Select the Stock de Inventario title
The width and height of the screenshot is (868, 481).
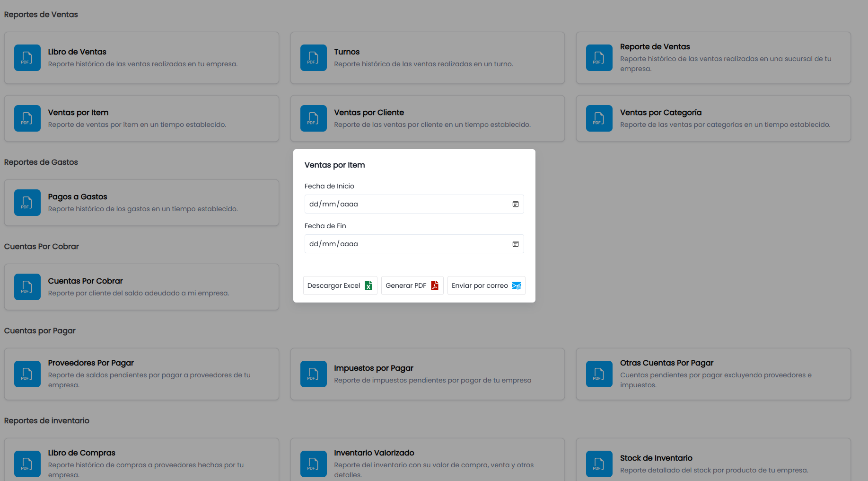tap(656, 458)
